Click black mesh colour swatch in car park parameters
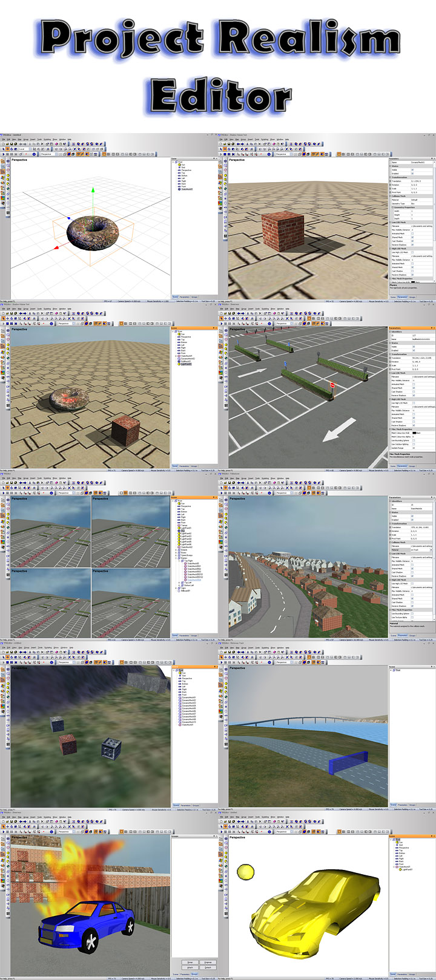436x980 pixels. 414,433
